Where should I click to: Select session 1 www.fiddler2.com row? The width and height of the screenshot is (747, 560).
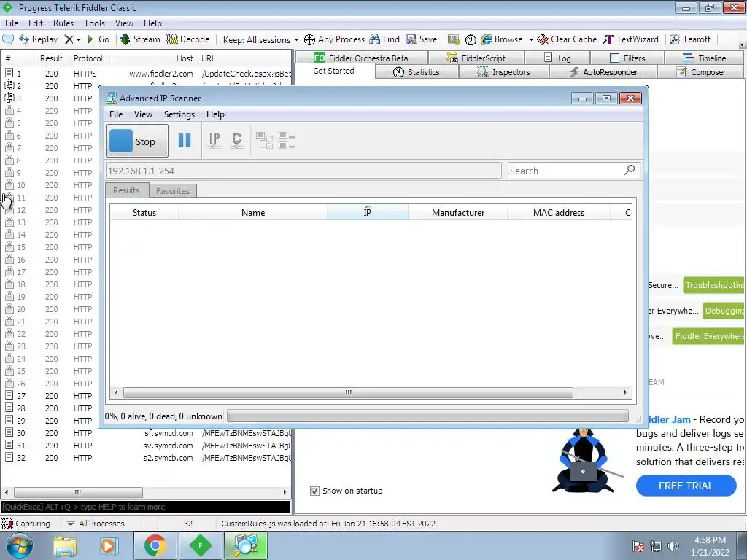tap(147, 74)
